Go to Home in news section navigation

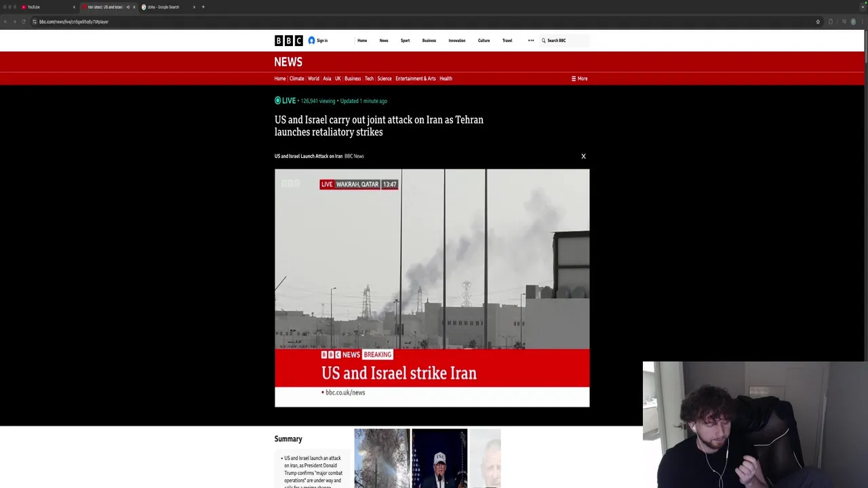pyautogui.click(x=280, y=79)
